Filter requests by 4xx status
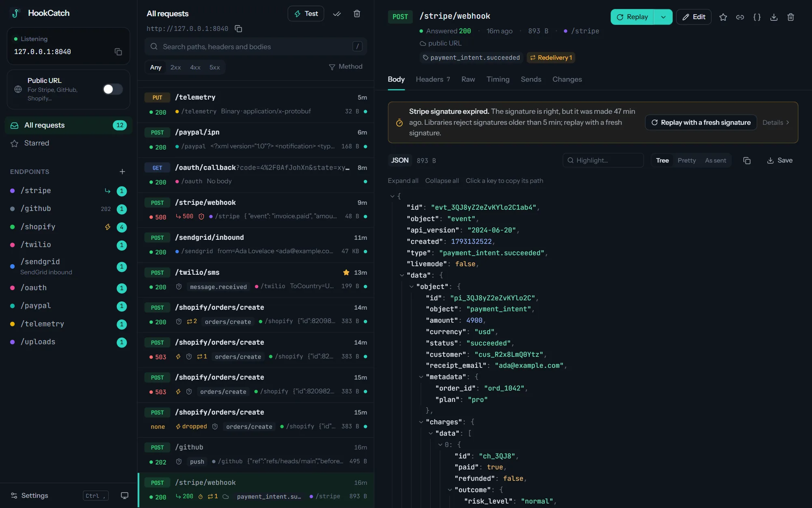Screen dimensions: 812x508 coord(195,67)
